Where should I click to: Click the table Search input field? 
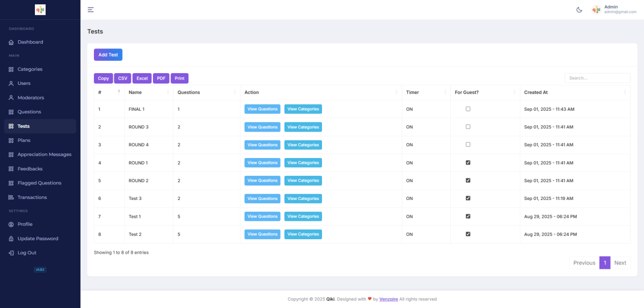click(x=597, y=78)
